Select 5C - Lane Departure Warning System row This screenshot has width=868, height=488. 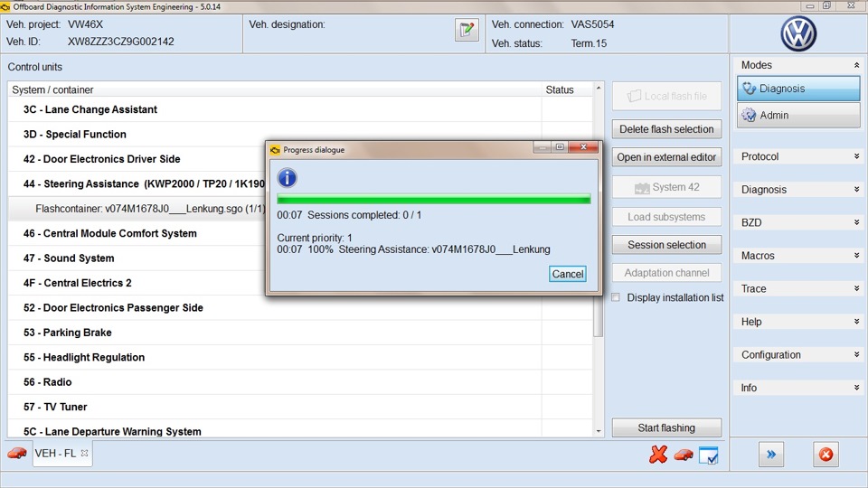tap(300, 430)
